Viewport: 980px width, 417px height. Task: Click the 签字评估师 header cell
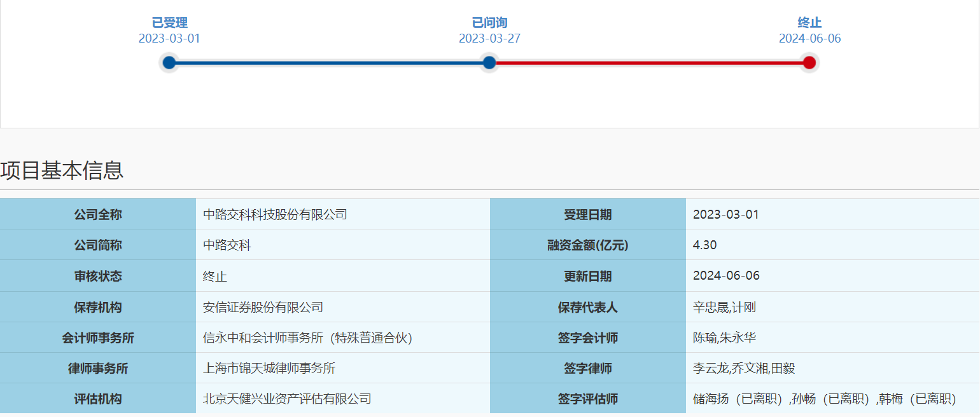coord(588,399)
